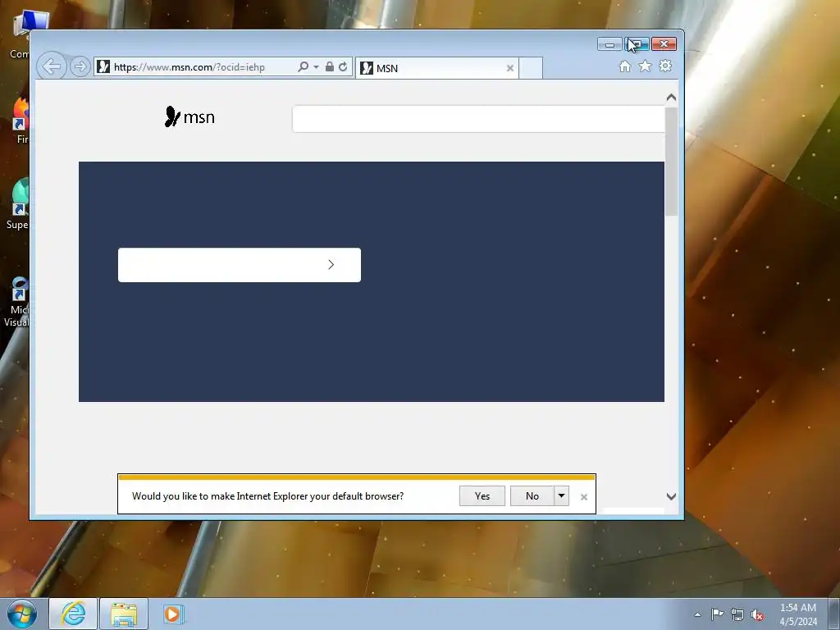The width and height of the screenshot is (840, 630).
Task: Dismiss the default browser notification bar
Action: (x=584, y=497)
